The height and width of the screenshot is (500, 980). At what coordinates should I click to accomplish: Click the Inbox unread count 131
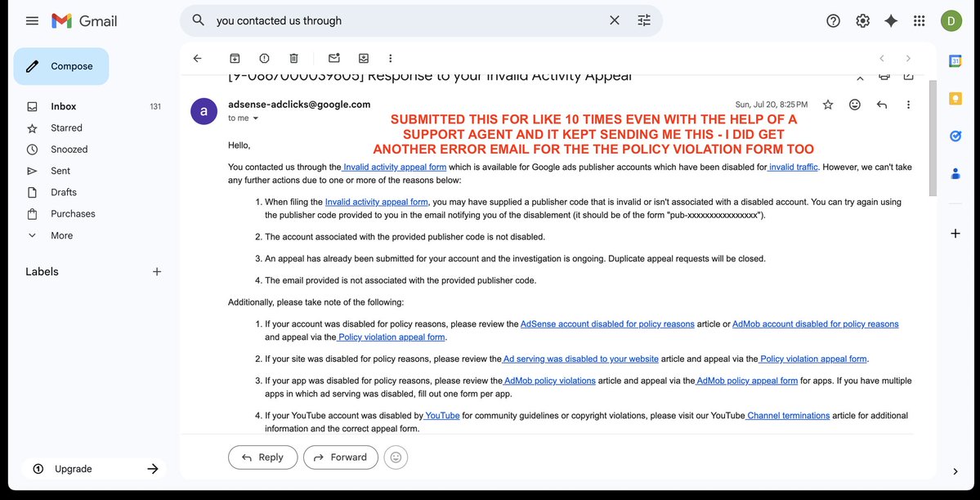point(155,106)
